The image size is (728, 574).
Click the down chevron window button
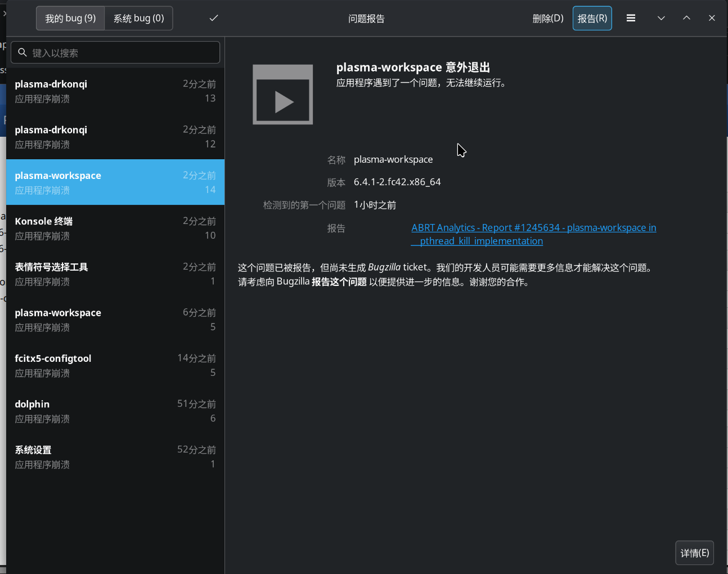click(x=661, y=18)
